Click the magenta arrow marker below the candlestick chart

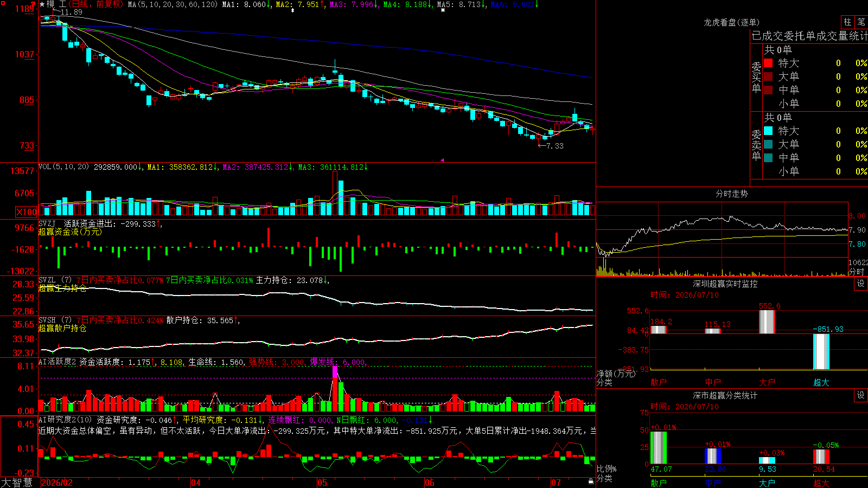tap(442, 160)
